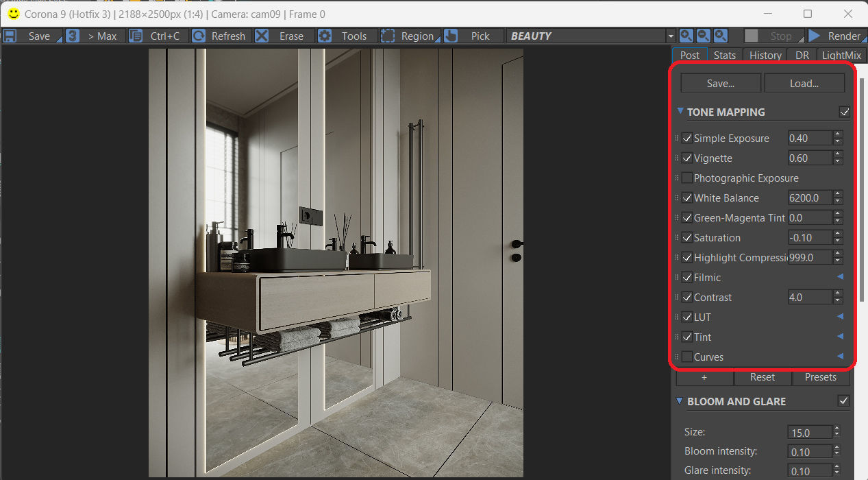
Task: Grab the drag handle beside Tint
Action: coord(678,337)
